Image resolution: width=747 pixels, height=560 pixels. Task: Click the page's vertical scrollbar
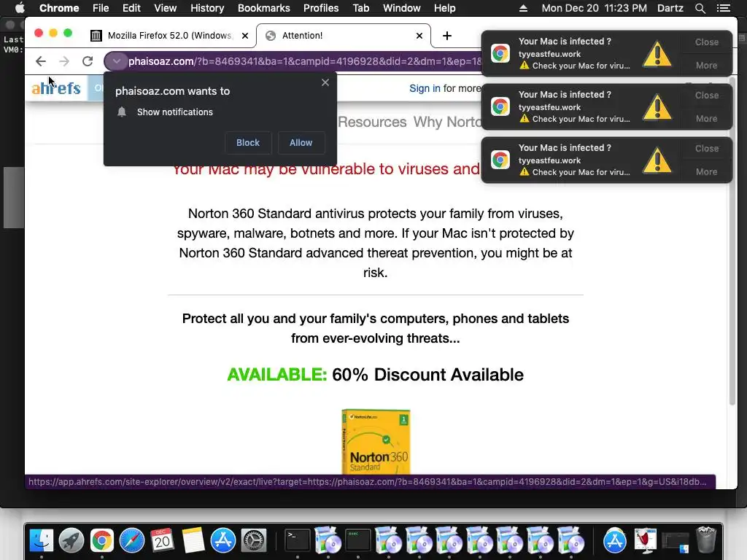coord(732,243)
